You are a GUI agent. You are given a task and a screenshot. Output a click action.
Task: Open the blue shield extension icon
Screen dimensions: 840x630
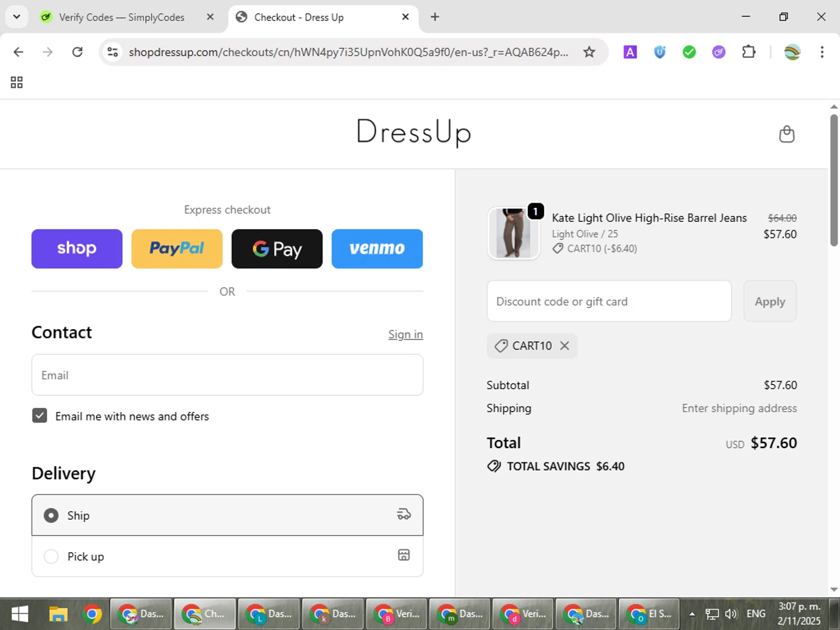660,52
